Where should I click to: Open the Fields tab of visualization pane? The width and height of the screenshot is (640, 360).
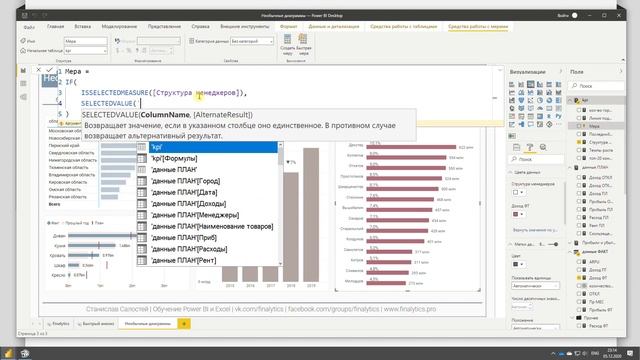[x=516, y=147]
